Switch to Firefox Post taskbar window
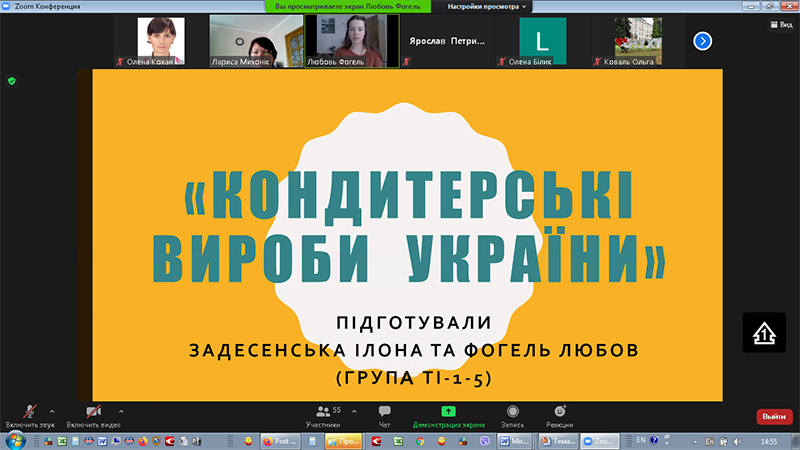This screenshot has height=450, width=800. [280, 441]
